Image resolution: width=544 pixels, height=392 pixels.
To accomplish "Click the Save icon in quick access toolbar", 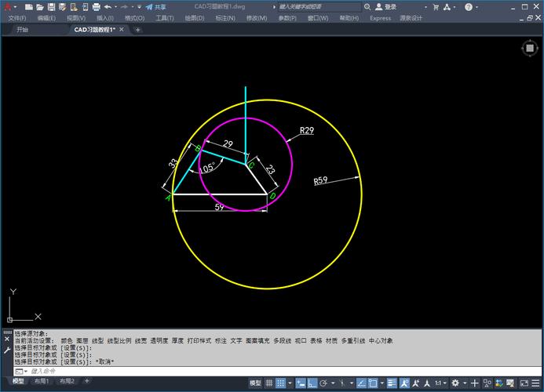I will click(x=50, y=6).
